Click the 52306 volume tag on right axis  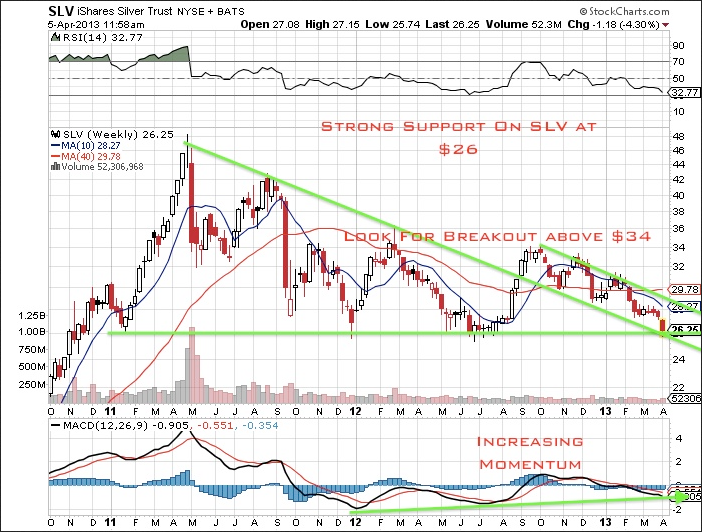(x=685, y=398)
